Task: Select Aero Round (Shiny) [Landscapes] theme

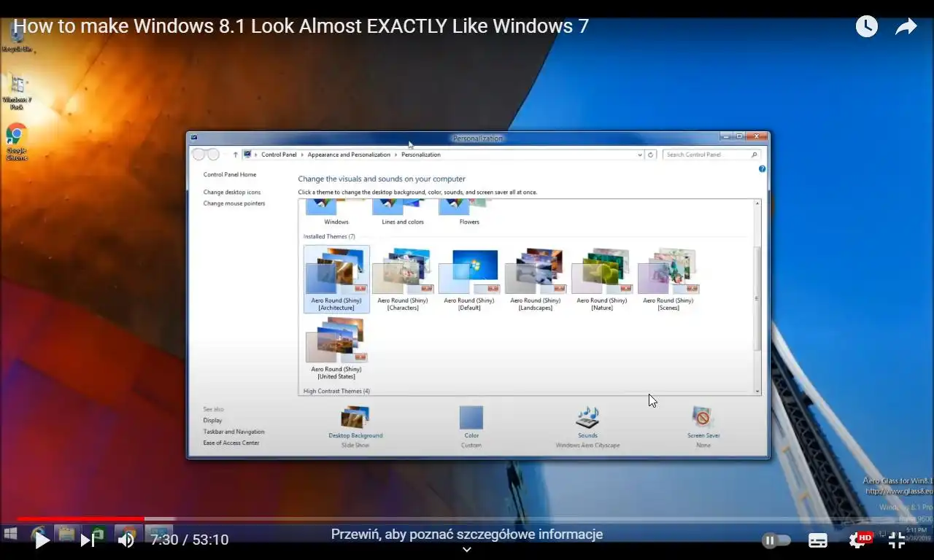Action: pos(536,279)
